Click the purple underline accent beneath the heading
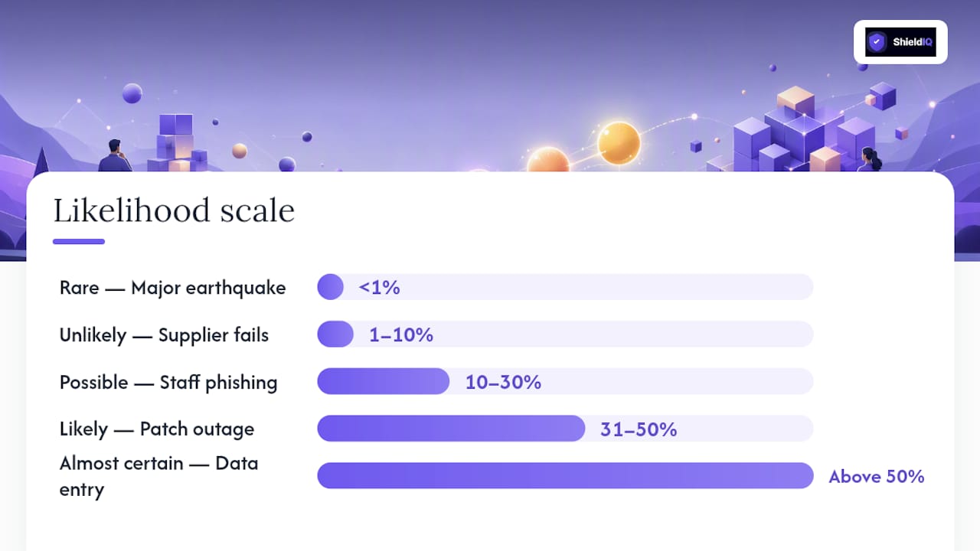The width and height of the screenshot is (980, 551). (x=79, y=242)
